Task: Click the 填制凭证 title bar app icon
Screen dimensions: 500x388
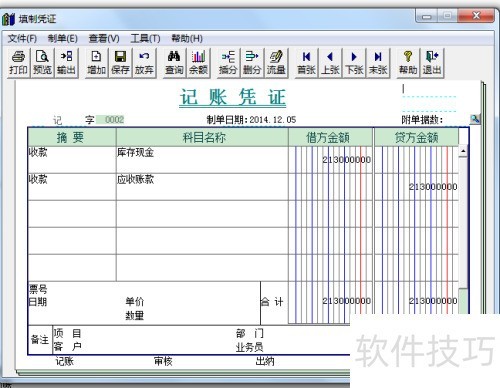Action: (x=8, y=19)
